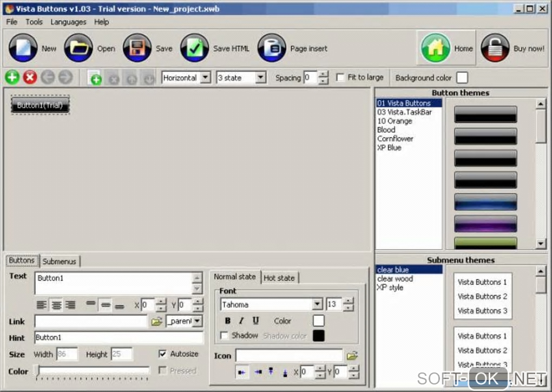Click the add submenu item icon
This screenshot has width=552, height=392.
(95, 78)
